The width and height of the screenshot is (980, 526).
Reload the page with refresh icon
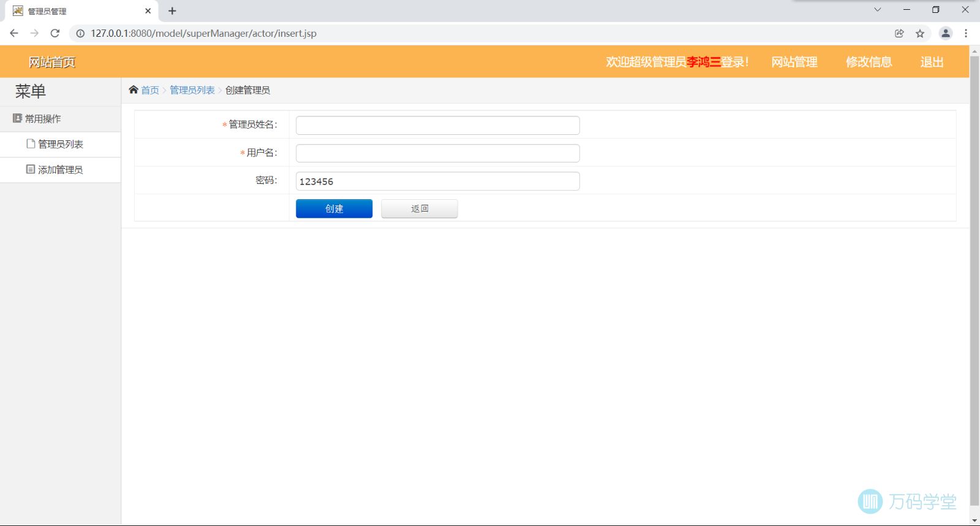point(55,33)
